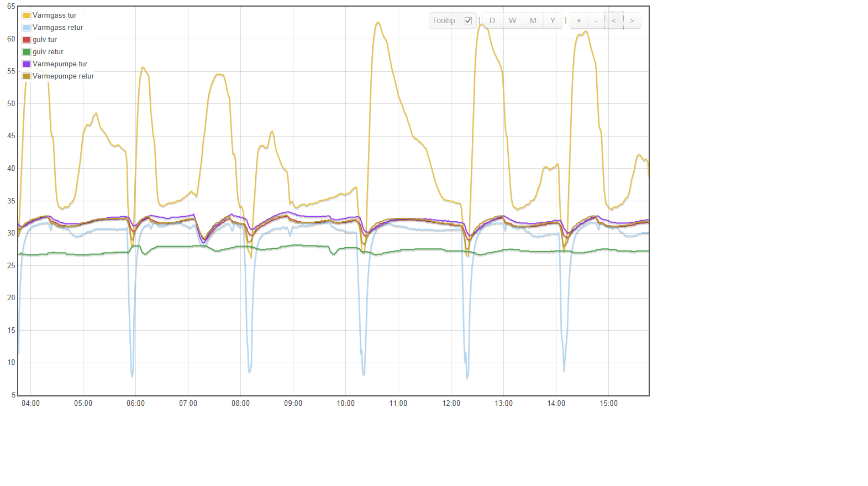This screenshot has width=868, height=486.
Task: Click the 15:00 time axis label
Action: point(609,404)
